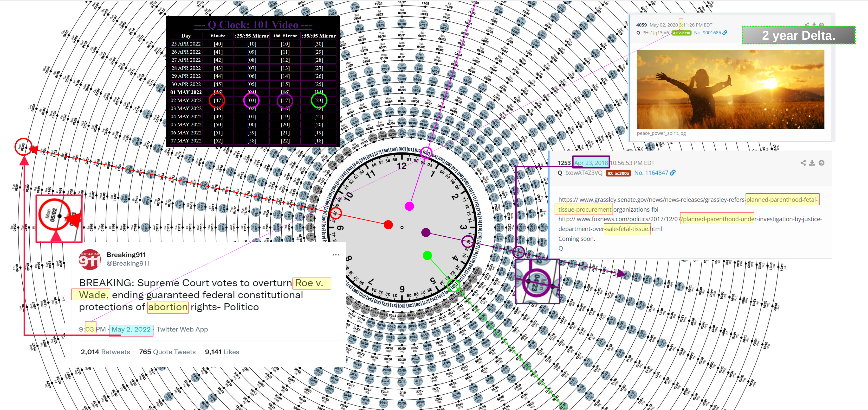Image resolution: width=868 pixels, height=410 pixels.
Task: Click the 05 MAY 2022 table row
Action: click(x=253, y=125)
